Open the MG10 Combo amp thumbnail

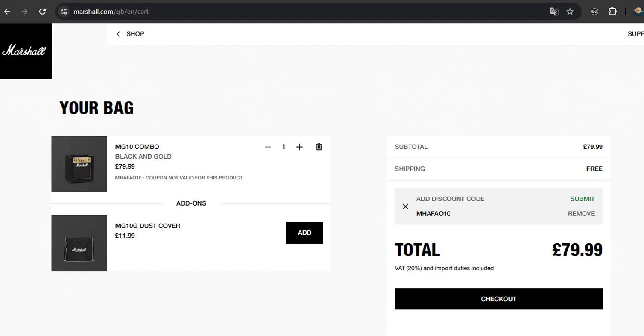click(79, 164)
